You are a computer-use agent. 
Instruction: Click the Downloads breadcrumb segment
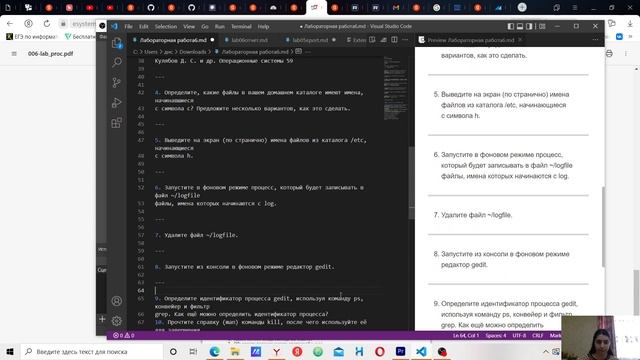pyautogui.click(x=193, y=52)
